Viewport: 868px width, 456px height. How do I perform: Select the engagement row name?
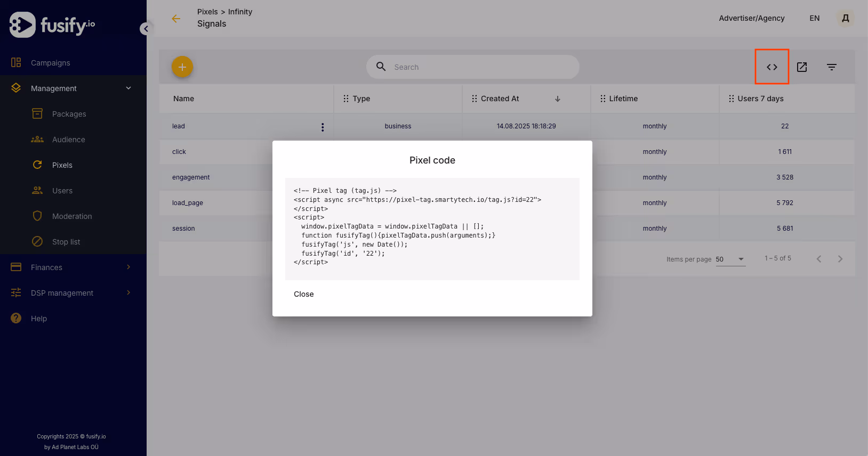pyautogui.click(x=191, y=177)
